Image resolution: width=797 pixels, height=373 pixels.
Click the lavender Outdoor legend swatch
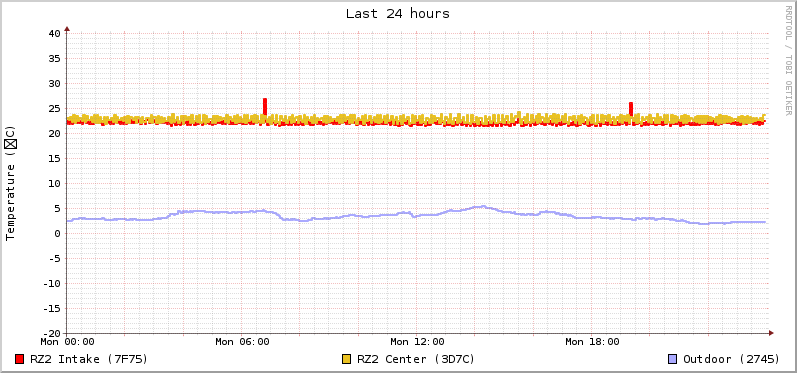tap(672, 359)
